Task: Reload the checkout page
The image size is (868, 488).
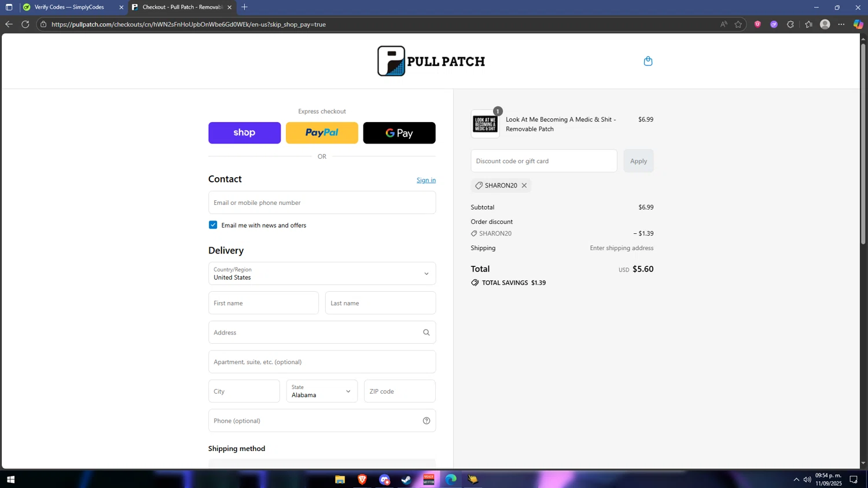Action: pos(25,24)
